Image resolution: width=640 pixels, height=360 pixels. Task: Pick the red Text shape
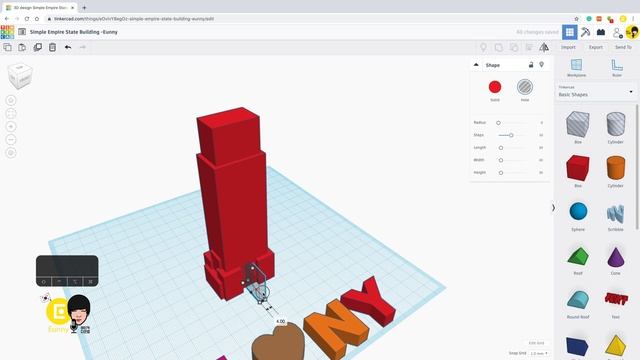[616, 299]
